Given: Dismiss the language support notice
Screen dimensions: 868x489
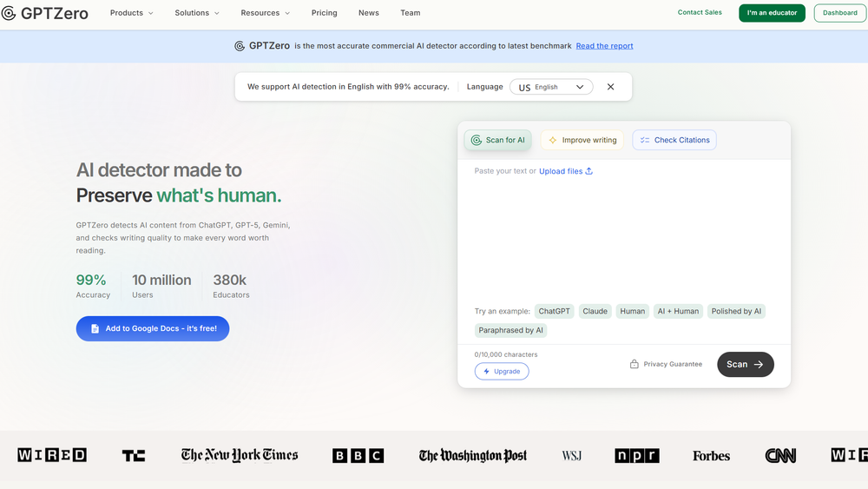Looking at the screenshot, I should [x=610, y=87].
